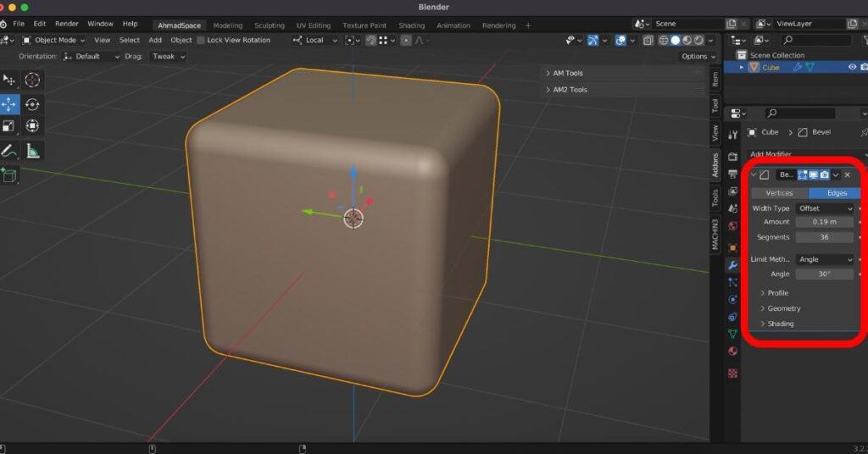Activate the Rotate tool
Image resolution: width=868 pixels, height=454 pixels.
coord(32,103)
